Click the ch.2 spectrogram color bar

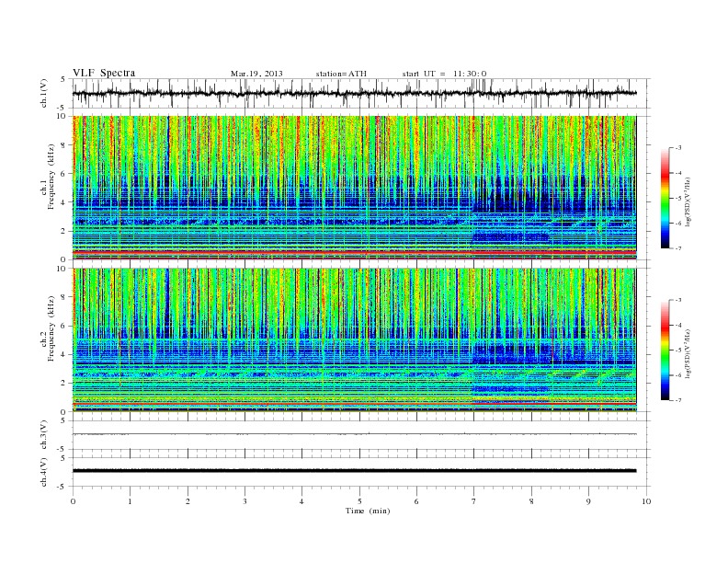tap(665, 350)
